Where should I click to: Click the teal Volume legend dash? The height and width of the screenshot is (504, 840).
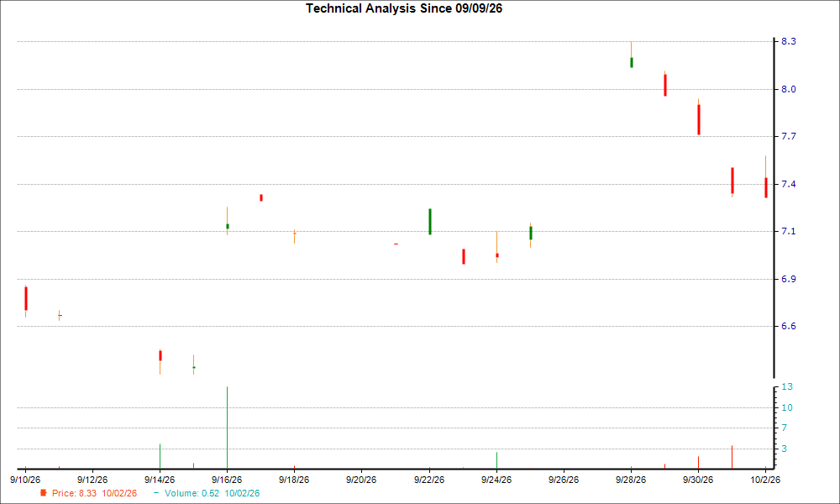[x=156, y=493]
